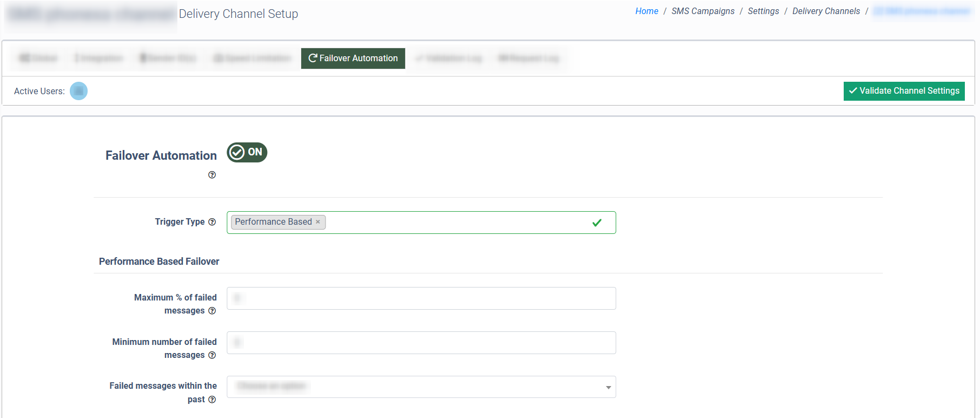Viewport: 980px width, 418px height.
Task: Click the Active Users avatar
Action: [78, 91]
